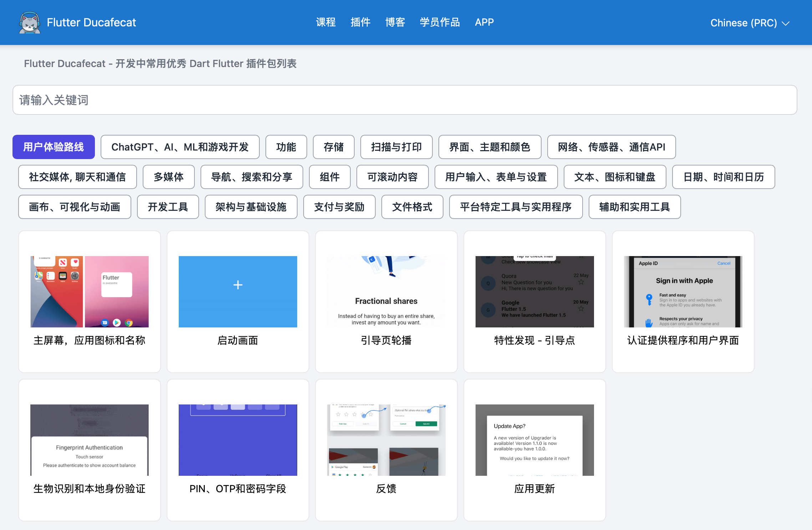
Task: Click the 启动画面 plus icon
Action: click(x=237, y=285)
